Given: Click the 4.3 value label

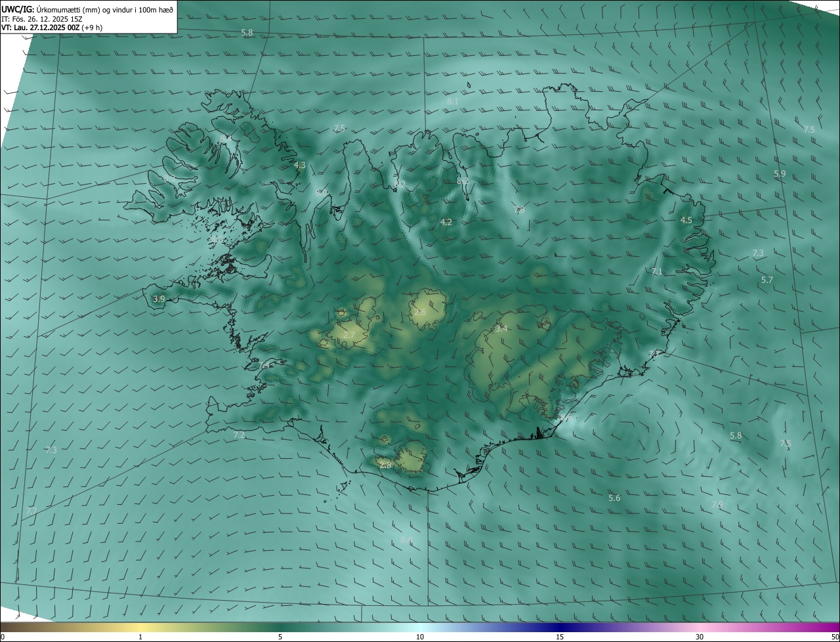Looking at the screenshot, I should [x=300, y=165].
